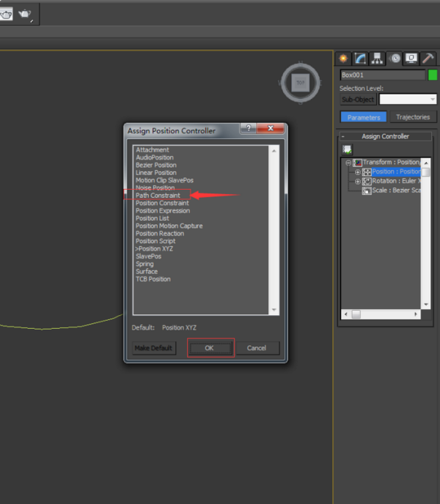Collapse the Transform tree node
The image size is (440, 504).
(348, 163)
